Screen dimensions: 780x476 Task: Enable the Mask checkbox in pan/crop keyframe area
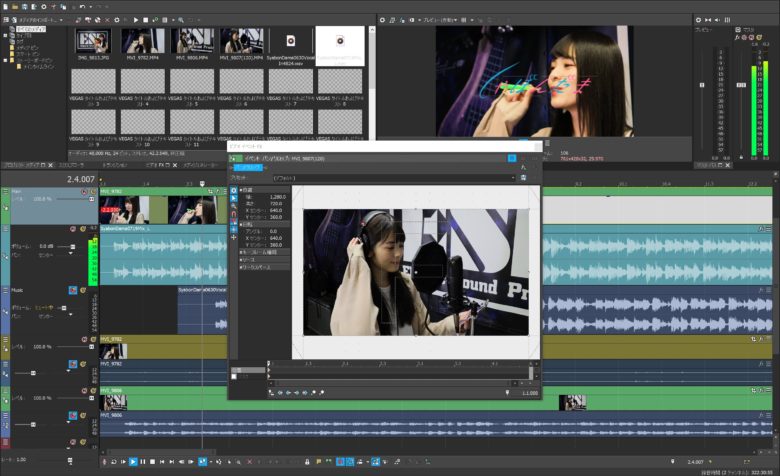pos(234,377)
